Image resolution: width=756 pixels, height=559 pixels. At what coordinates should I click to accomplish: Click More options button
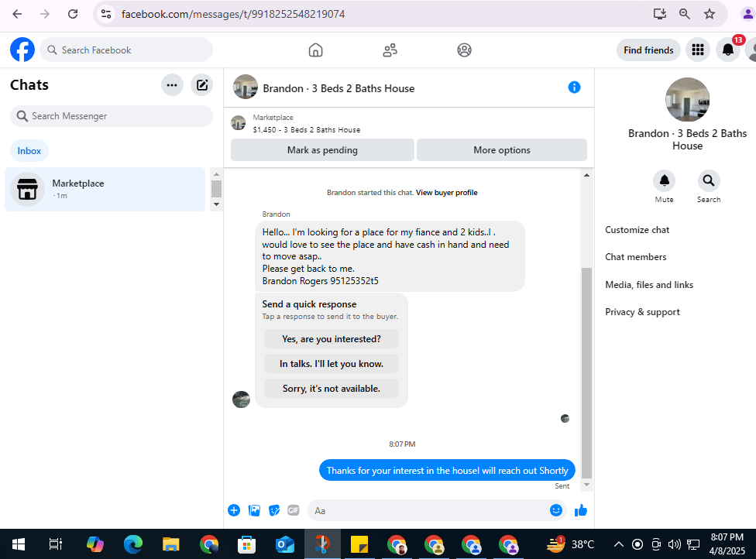[501, 150]
